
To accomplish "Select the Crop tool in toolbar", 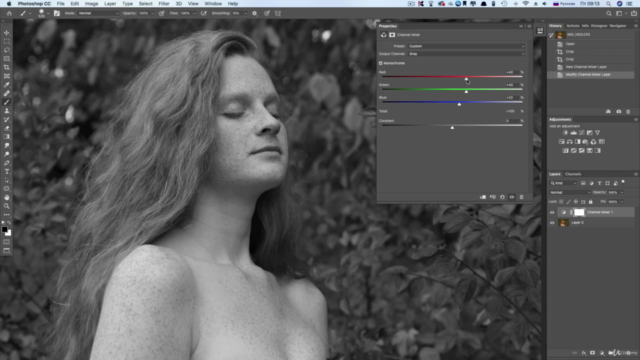I will click(x=7, y=67).
